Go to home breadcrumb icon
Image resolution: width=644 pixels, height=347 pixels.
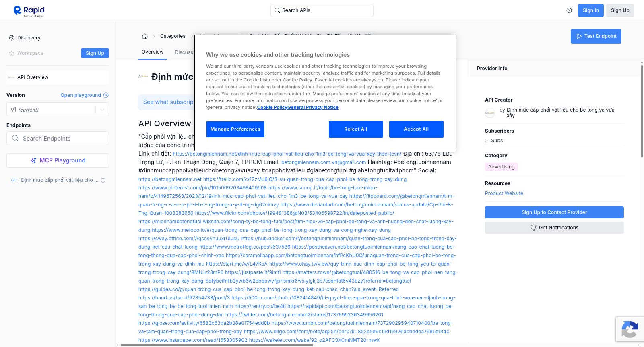click(x=145, y=36)
